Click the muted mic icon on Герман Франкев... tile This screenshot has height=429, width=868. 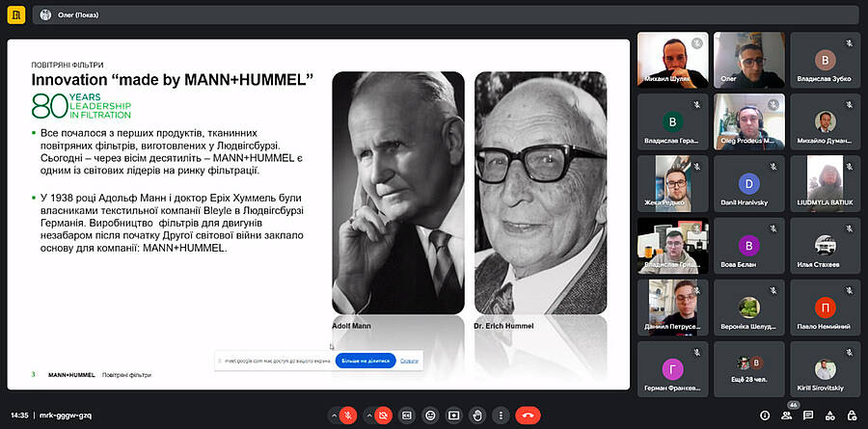pyautogui.click(x=697, y=352)
